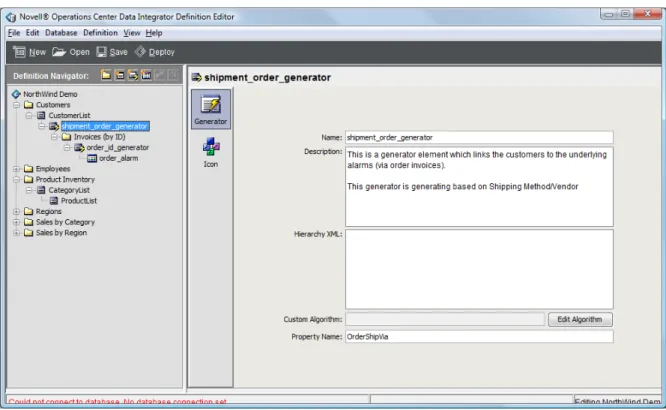Click the Custom Algorithm field
The height and width of the screenshot is (410, 666).
pyautogui.click(x=445, y=320)
